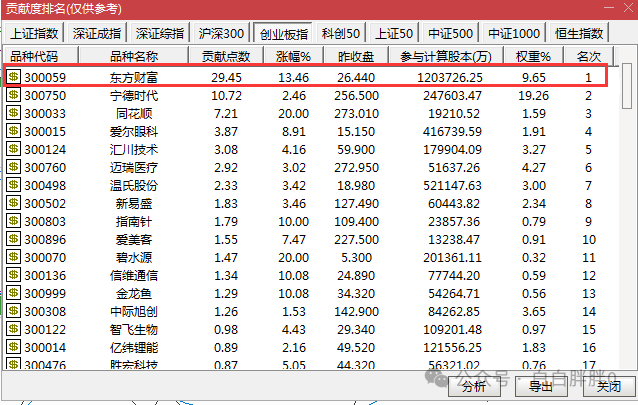
Task: Click the stock icon beside 300502
Action: (13, 203)
